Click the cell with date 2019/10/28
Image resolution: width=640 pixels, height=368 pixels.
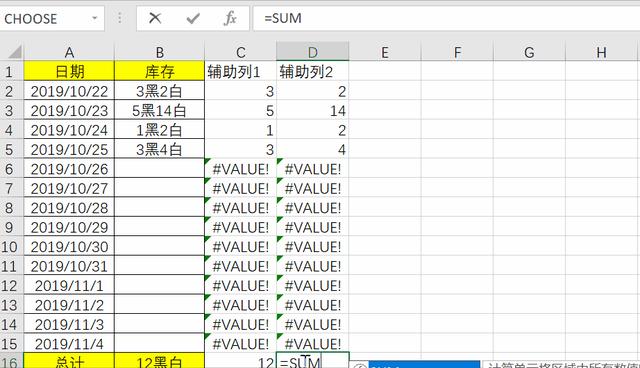point(69,208)
